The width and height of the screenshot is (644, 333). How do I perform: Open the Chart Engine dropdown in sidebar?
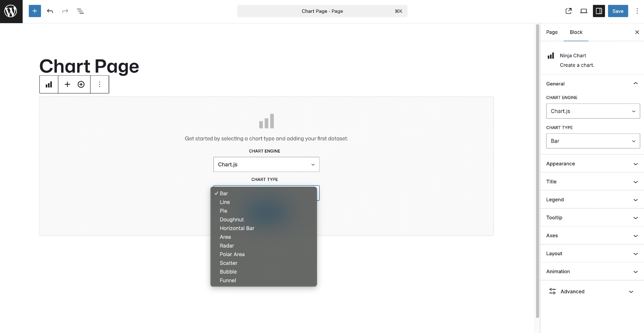point(592,111)
